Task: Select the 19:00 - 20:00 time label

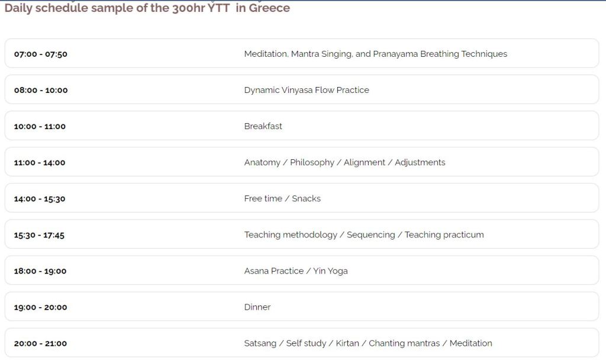Action: [x=40, y=307]
